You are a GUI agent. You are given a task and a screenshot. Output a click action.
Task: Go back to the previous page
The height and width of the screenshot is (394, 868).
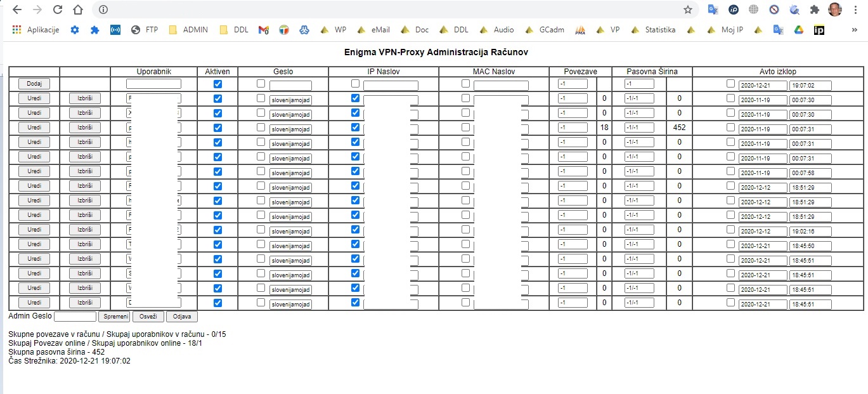(x=17, y=10)
